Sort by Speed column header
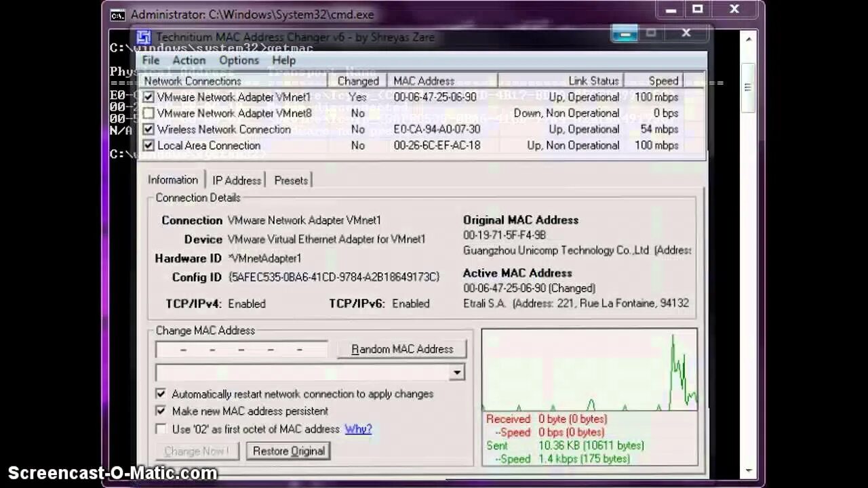 coord(654,81)
